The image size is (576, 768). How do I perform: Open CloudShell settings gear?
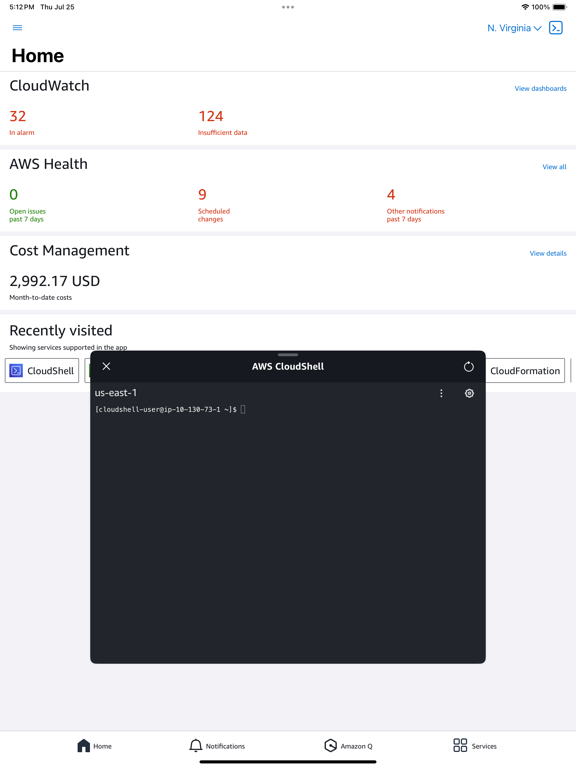coord(469,393)
